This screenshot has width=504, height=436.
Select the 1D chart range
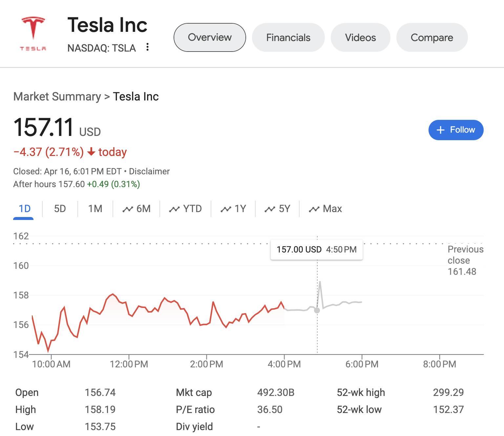(x=25, y=209)
